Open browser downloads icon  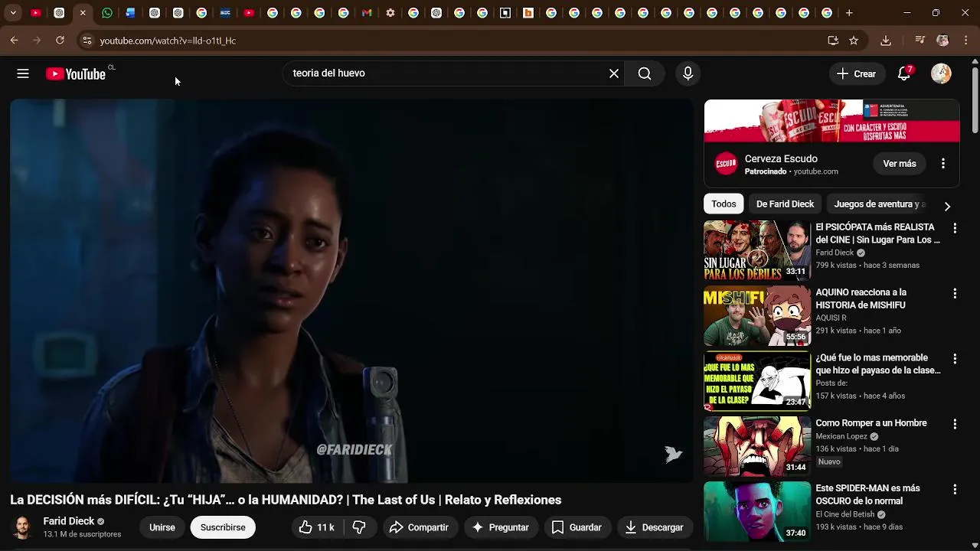click(x=886, y=41)
